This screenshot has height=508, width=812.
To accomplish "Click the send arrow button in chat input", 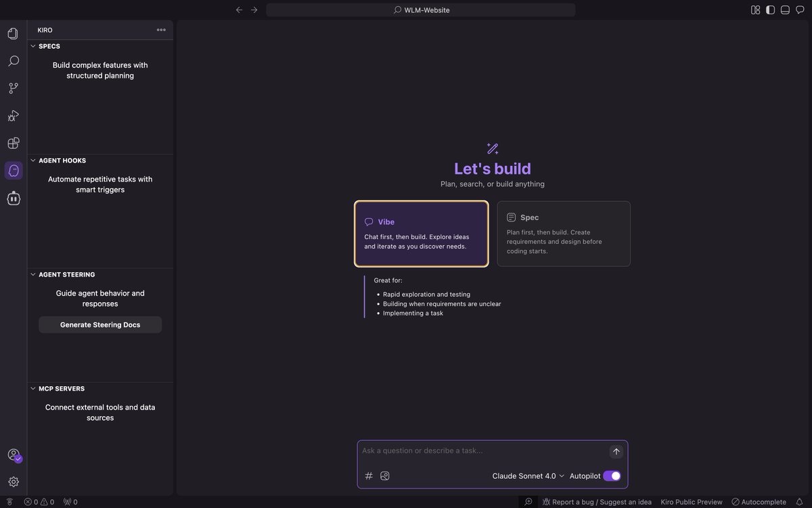I will click(x=616, y=451).
